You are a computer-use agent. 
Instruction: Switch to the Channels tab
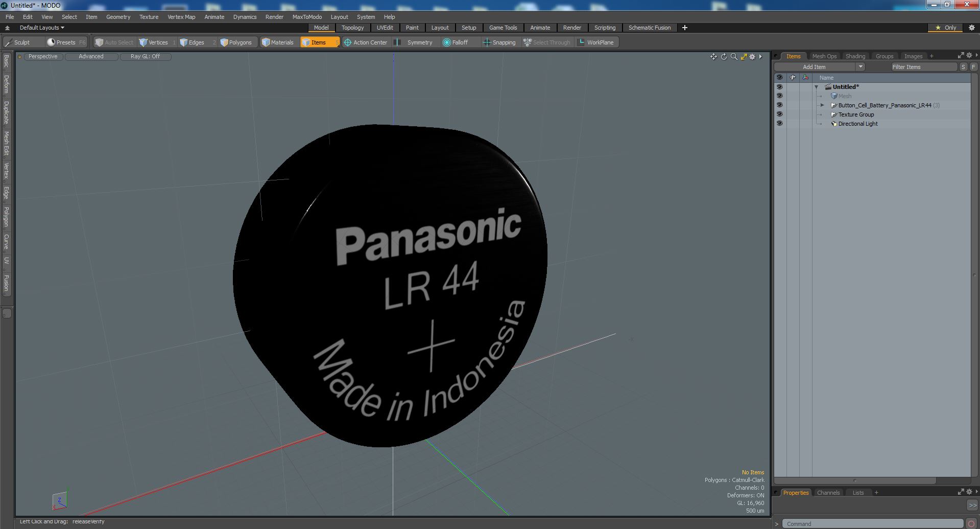pyautogui.click(x=828, y=493)
